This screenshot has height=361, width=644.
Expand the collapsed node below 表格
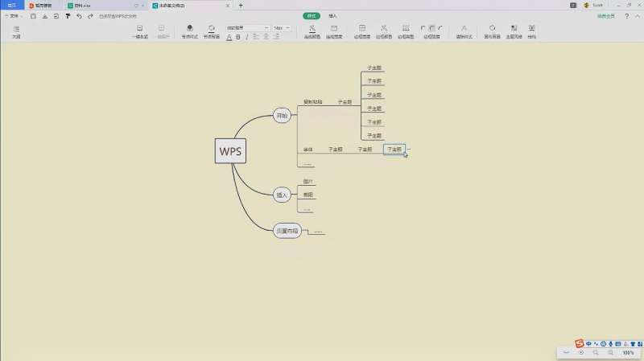coord(307,209)
